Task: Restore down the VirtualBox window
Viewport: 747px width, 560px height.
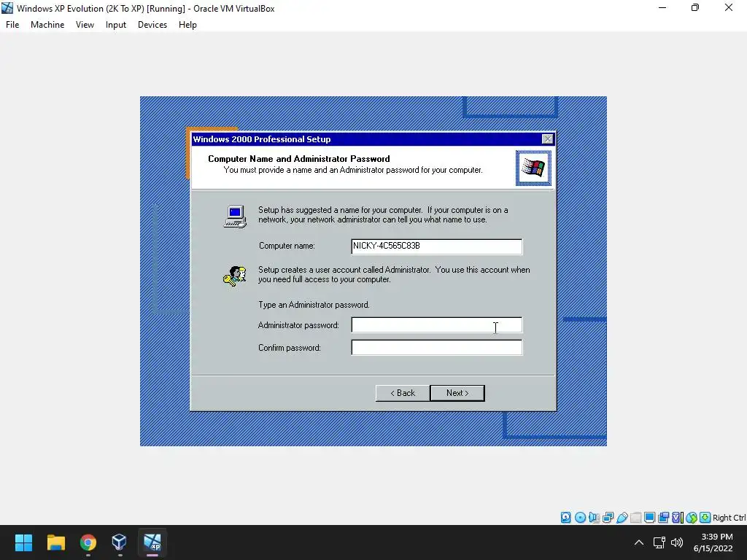Action: coord(695,7)
